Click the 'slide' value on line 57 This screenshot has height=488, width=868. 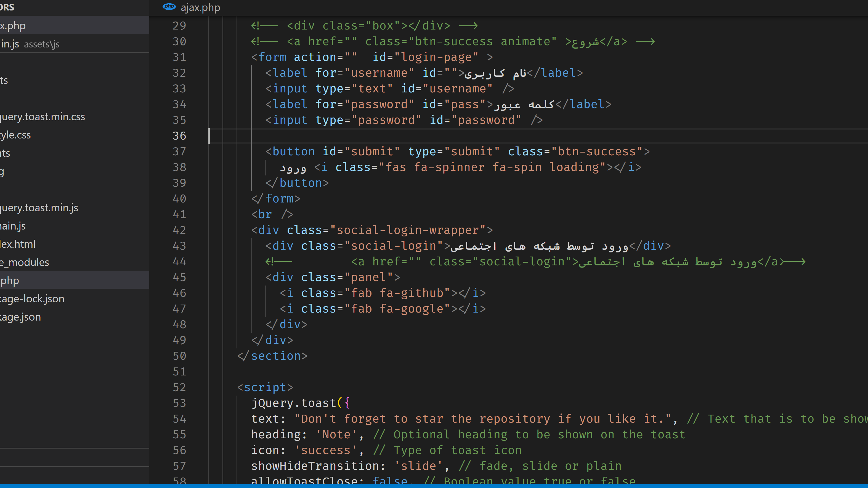click(418, 466)
